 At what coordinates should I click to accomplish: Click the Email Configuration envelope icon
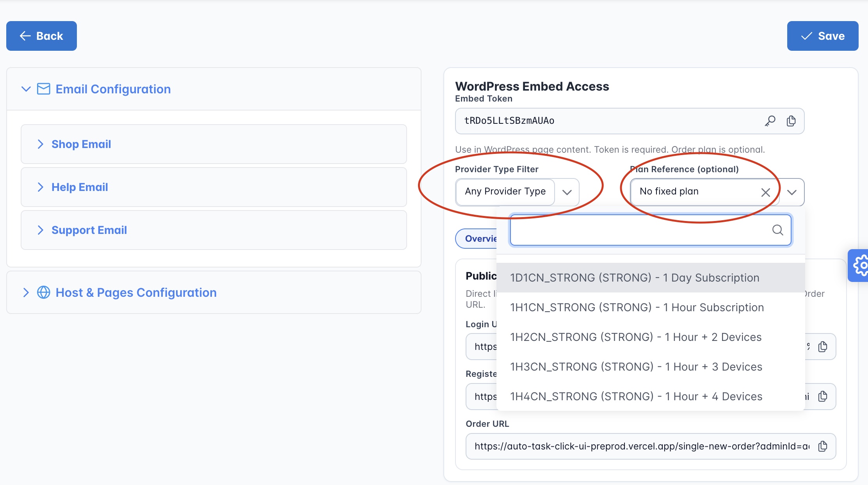point(44,89)
